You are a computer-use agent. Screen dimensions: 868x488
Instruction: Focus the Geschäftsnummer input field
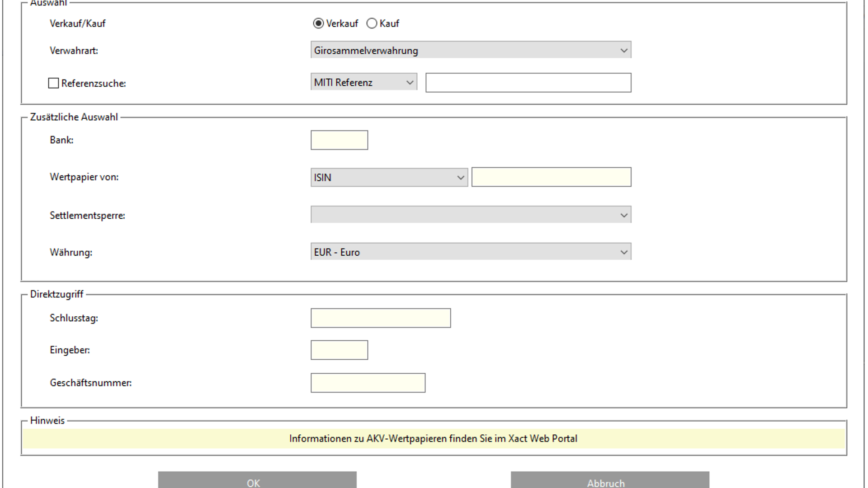point(368,383)
